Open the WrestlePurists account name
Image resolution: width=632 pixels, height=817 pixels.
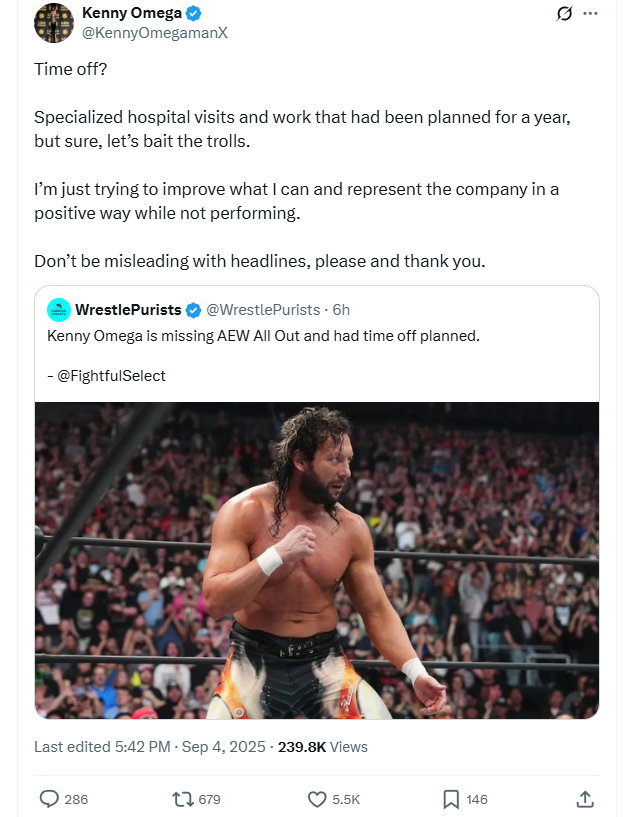coord(128,310)
